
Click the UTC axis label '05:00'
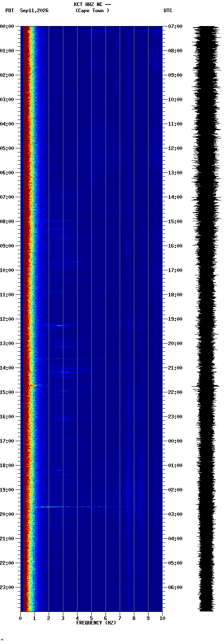(175, 563)
